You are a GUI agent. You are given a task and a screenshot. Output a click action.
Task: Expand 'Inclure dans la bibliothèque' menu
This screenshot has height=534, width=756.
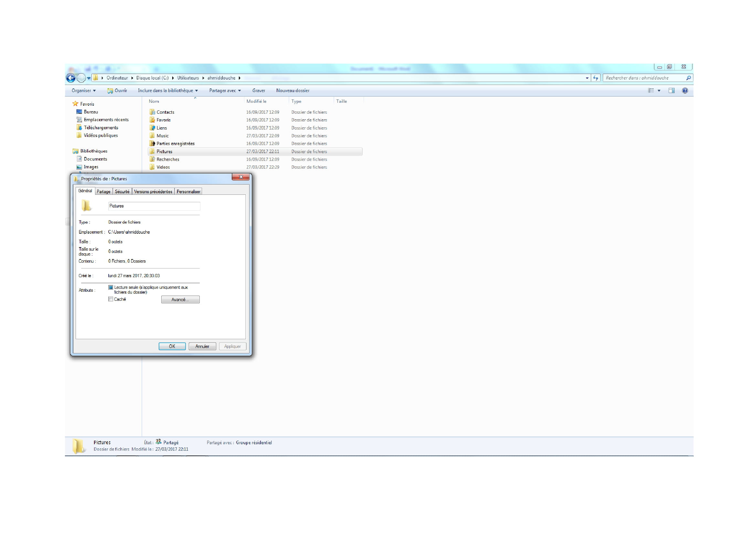168,90
